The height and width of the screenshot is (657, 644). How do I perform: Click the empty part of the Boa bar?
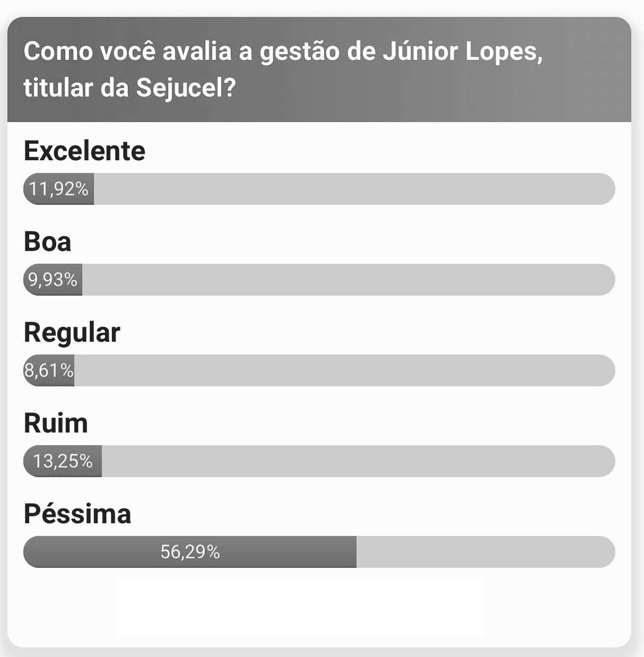coord(349,280)
